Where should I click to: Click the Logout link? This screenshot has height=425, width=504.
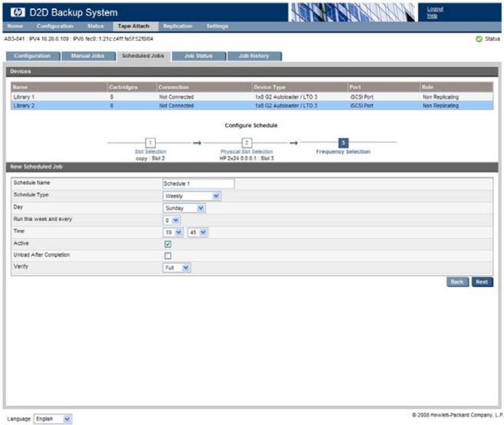point(435,9)
